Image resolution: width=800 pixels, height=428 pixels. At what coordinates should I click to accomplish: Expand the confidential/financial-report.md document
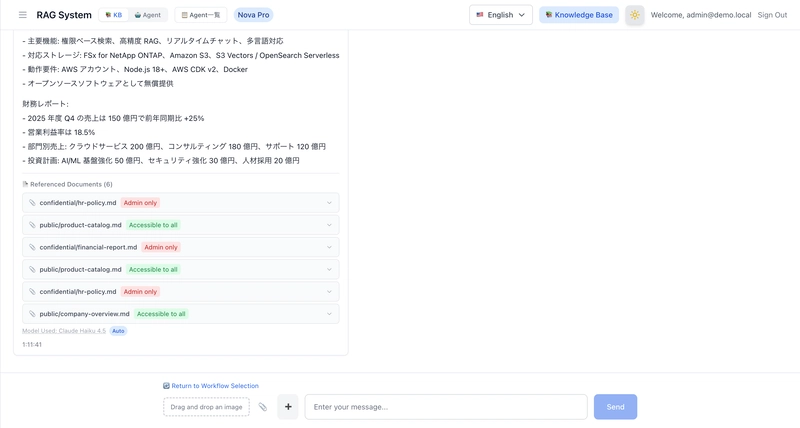point(329,247)
